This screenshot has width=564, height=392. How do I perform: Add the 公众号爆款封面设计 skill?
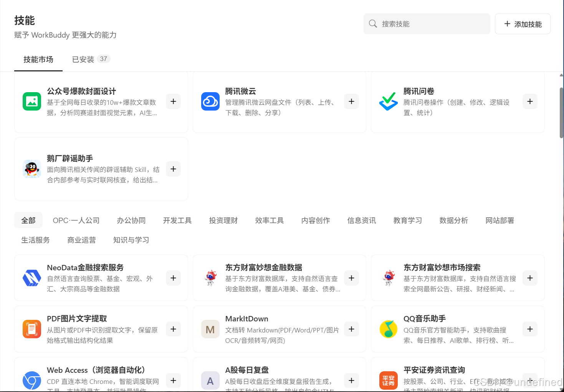(173, 101)
